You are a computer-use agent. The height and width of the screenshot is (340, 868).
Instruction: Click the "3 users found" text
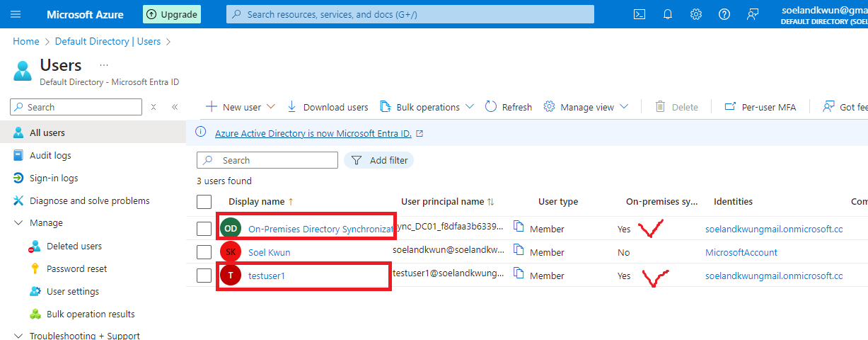coord(224,181)
